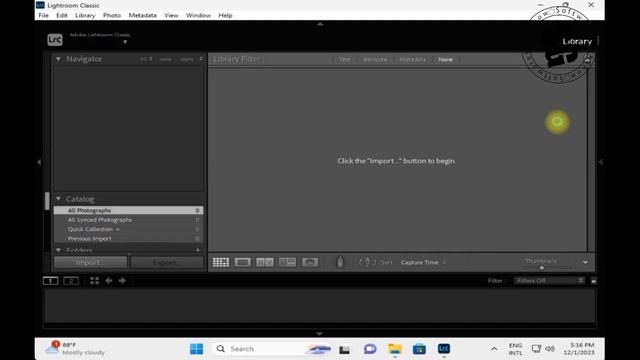Show the right panel group
The height and width of the screenshot is (360, 640).
pyautogui.click(x=600, y=162)
